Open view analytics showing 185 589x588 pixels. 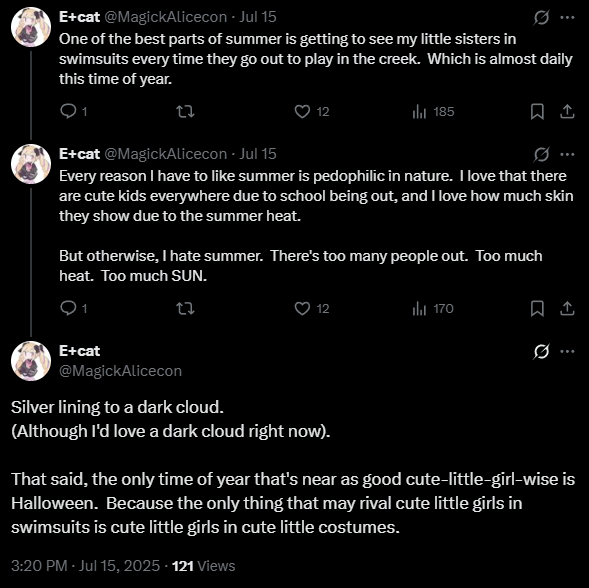tap(433, 112)
